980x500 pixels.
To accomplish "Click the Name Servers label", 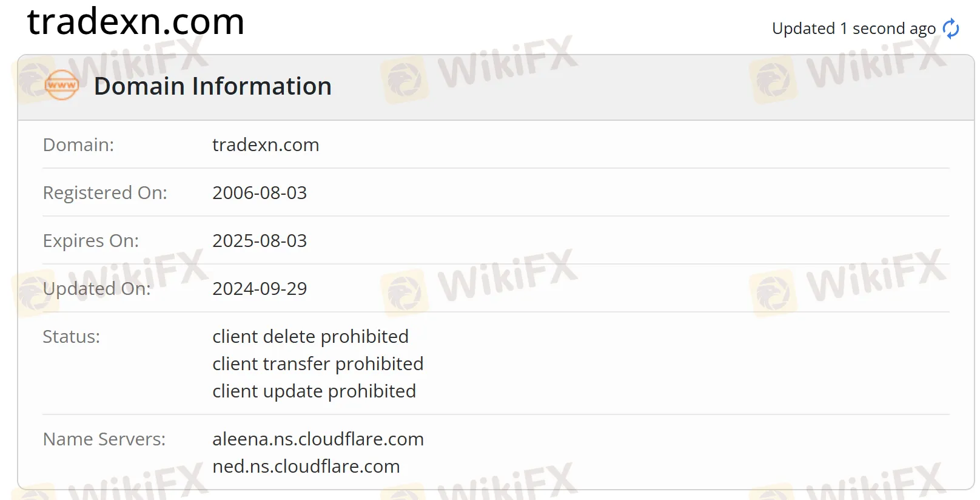I will [104, 439].
